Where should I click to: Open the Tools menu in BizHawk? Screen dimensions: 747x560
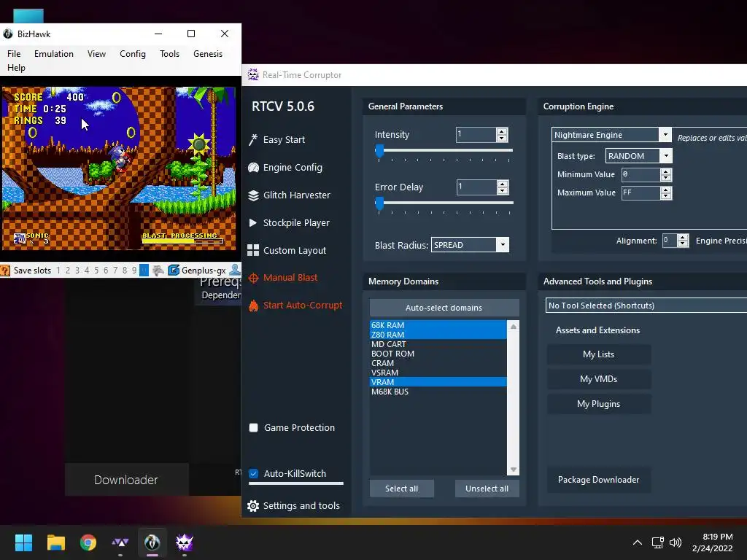pos(169,54)
